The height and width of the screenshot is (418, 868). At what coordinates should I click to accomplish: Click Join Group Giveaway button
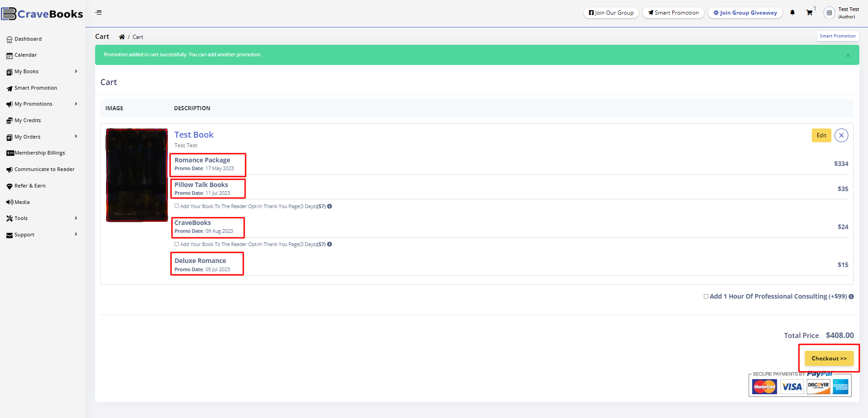(745, 13)
